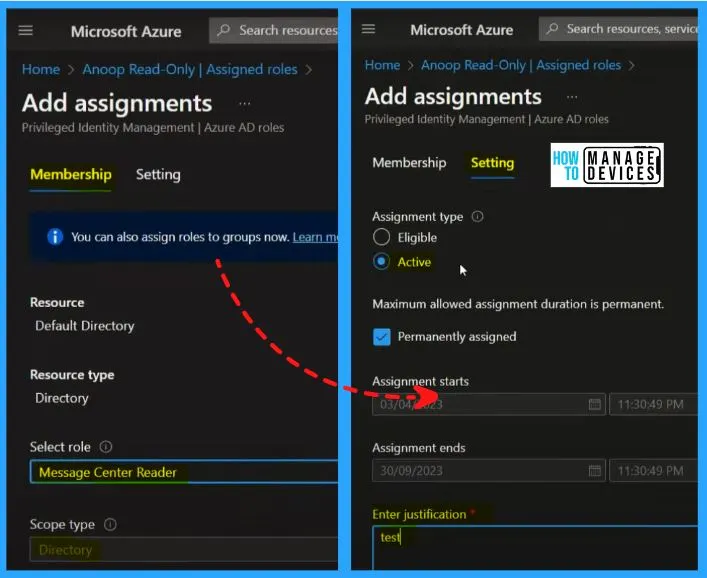Follow the Learn more link in banner

[315, 237]
